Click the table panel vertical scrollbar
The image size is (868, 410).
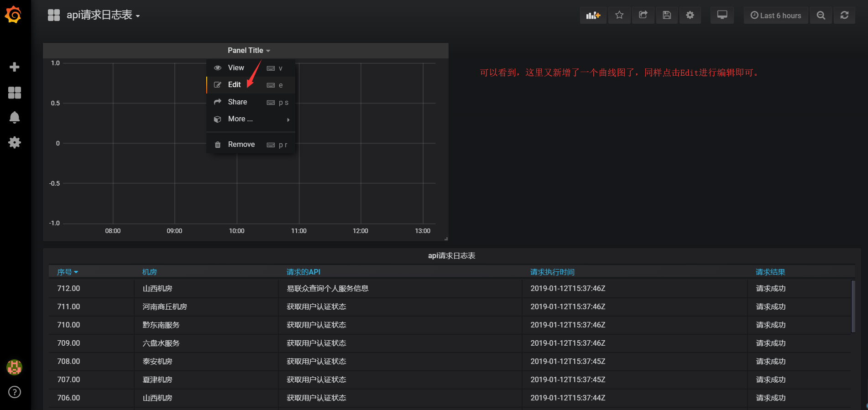pyautogui.click(x=853, y=306)
